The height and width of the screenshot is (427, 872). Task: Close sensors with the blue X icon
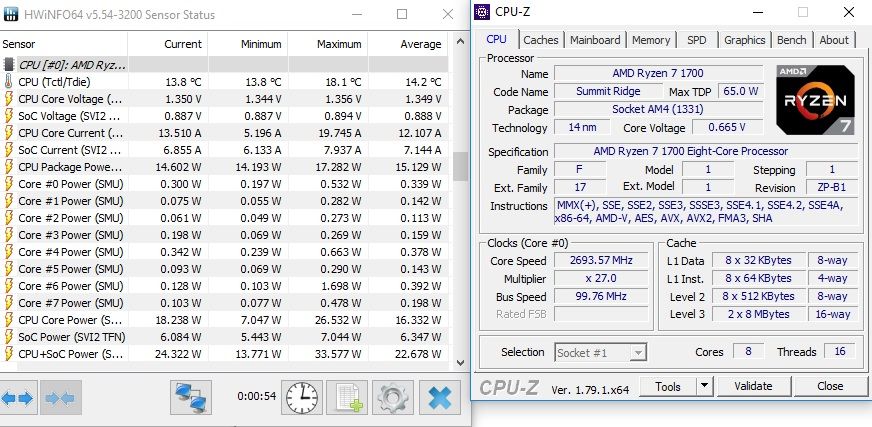point(439,398)
